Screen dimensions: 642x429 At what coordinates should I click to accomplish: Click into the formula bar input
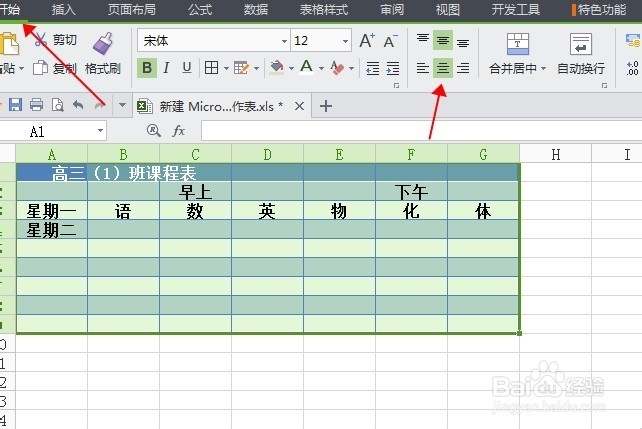[421, 131]
